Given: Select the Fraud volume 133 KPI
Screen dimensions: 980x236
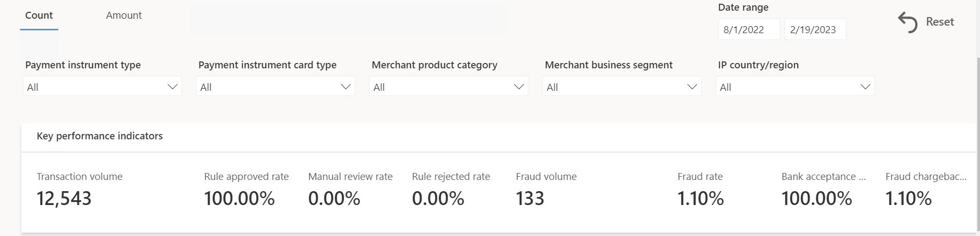Looking at the screenshot, I should tap(546, 189).
